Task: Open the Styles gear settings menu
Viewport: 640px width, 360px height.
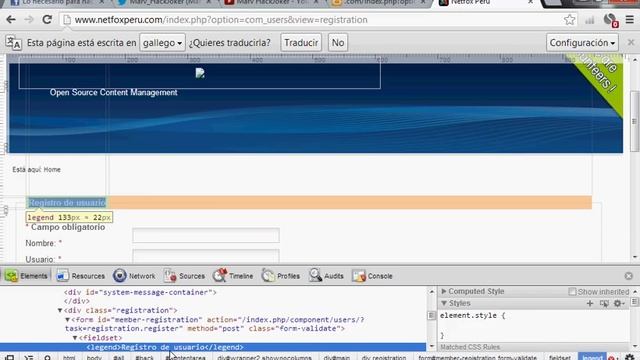Action: (x=619, y=303)
